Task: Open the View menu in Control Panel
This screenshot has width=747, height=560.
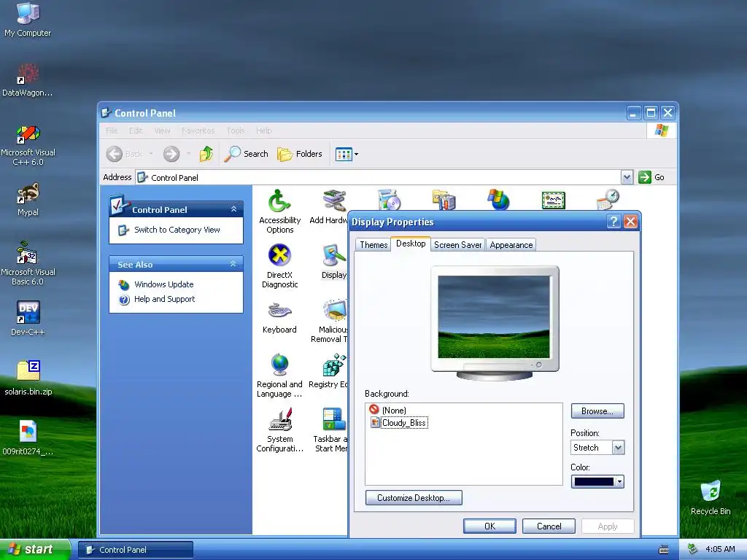Action: (x=162, y=131)
